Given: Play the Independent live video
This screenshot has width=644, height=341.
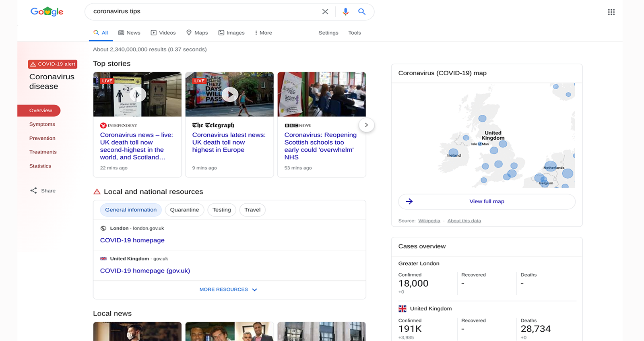Looking at the screenshot, I should pyautogui.click(x=138, y=95).
